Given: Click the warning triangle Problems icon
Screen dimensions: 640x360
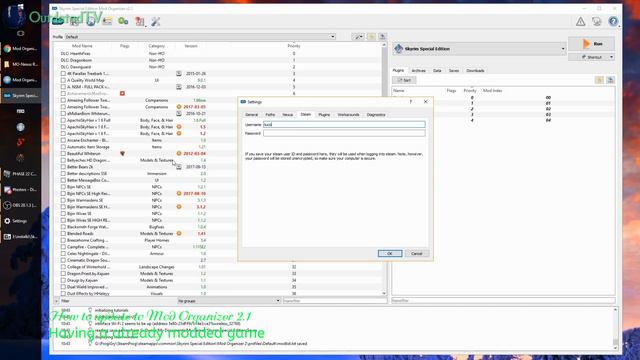Looking at the screenshot, I should click(580, 21).
